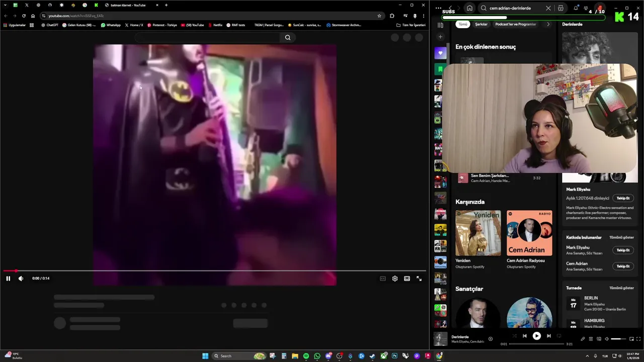Screen dimensions: 644x362
Task: Open Chrome three-dot menu
Action: pyautogui.click(x=424, y=16)
